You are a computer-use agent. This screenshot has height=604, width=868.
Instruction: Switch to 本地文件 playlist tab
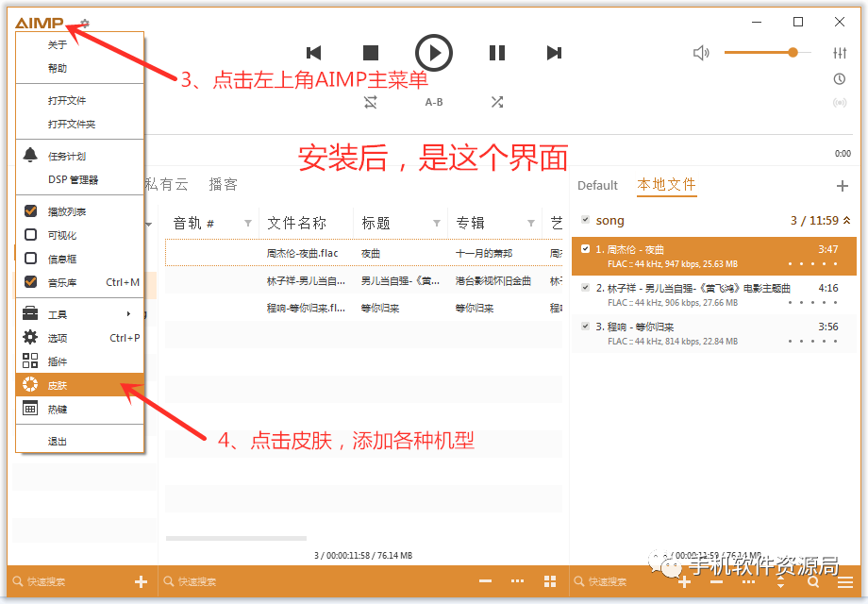point(666,185)
